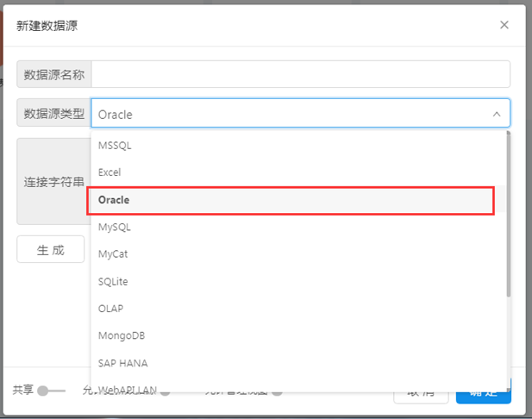532x419 pixels.
Task: Choose SAP HANA from the list
Action: (298, 363)
